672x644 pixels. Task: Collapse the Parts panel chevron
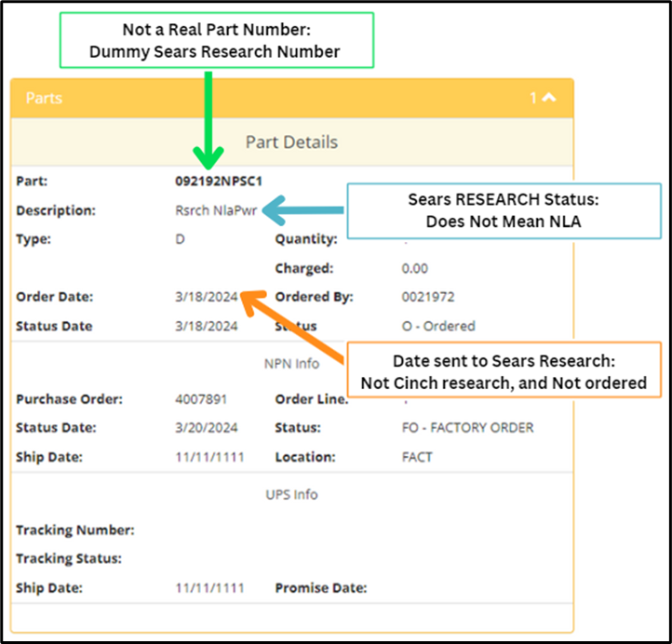(x=549, y=98)
